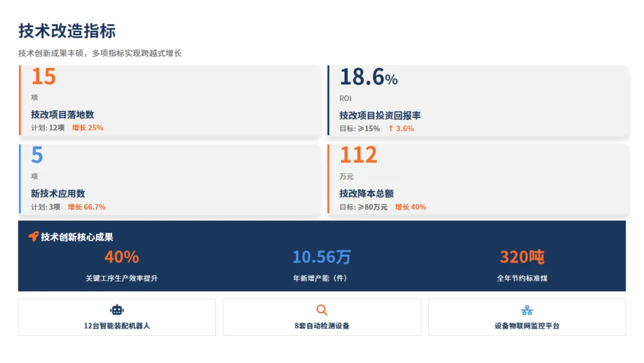Click the rocket icon beside 技术创新核心成果
The height and width of the screenshot is (363, 644).
[33, 236]
